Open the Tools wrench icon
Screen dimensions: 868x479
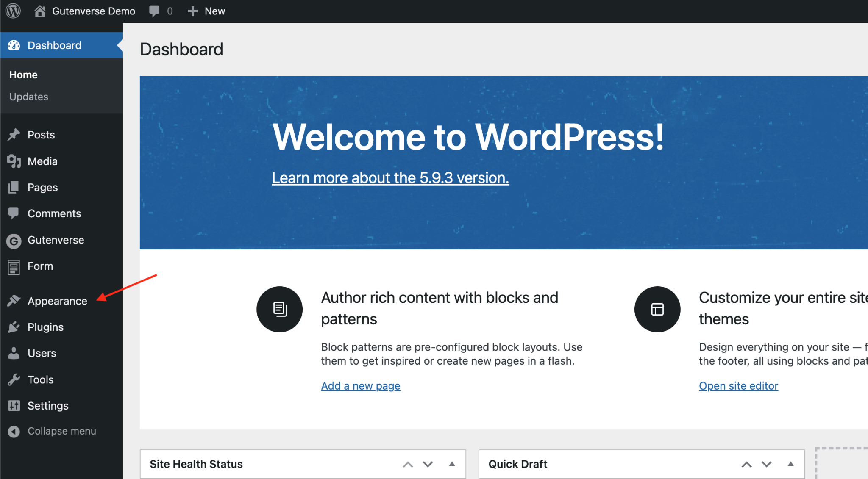14,379
